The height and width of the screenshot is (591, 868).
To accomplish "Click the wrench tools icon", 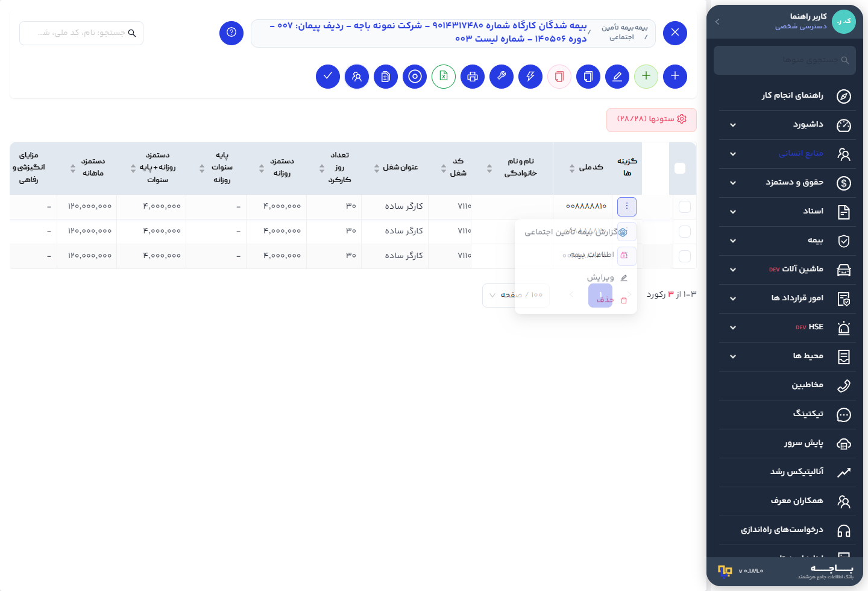I will [502, 77].
